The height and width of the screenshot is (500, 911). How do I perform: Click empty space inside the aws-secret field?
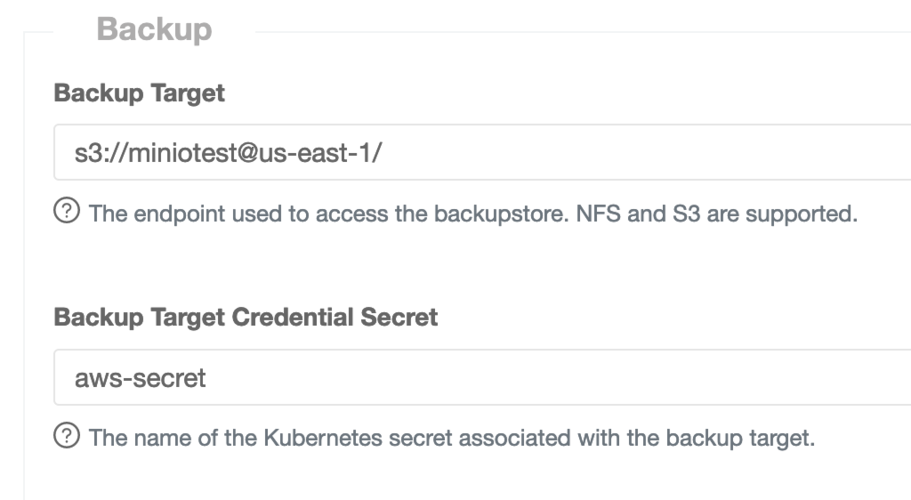click(552, 377)
